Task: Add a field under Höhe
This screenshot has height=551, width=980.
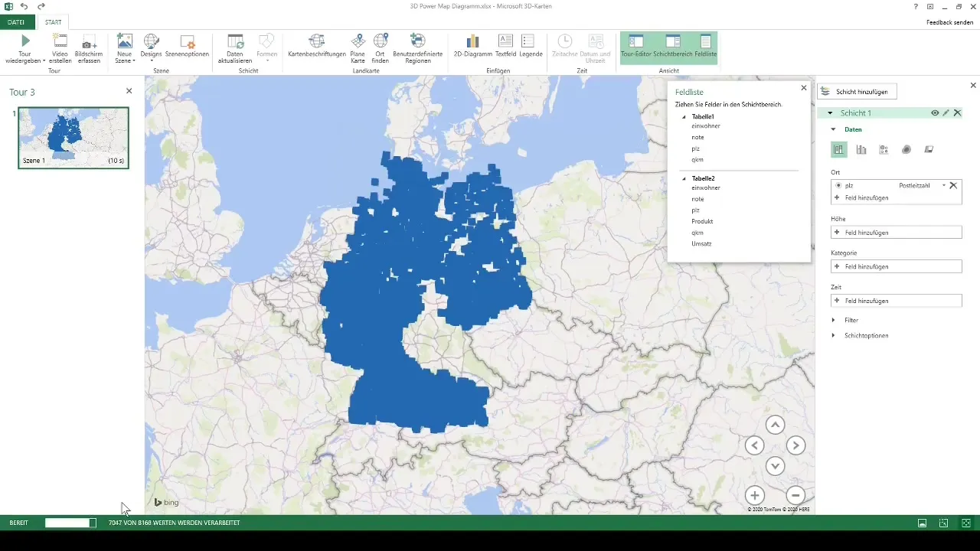Action: 896,232
